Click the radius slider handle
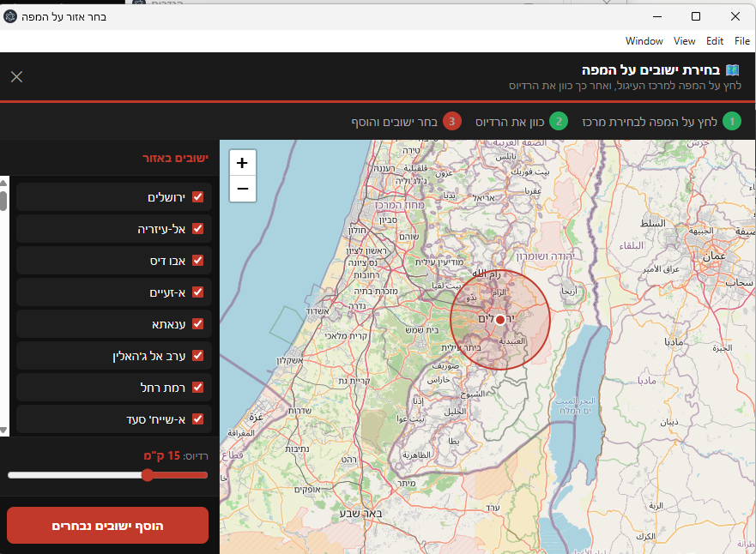 [x=148, y=475]
